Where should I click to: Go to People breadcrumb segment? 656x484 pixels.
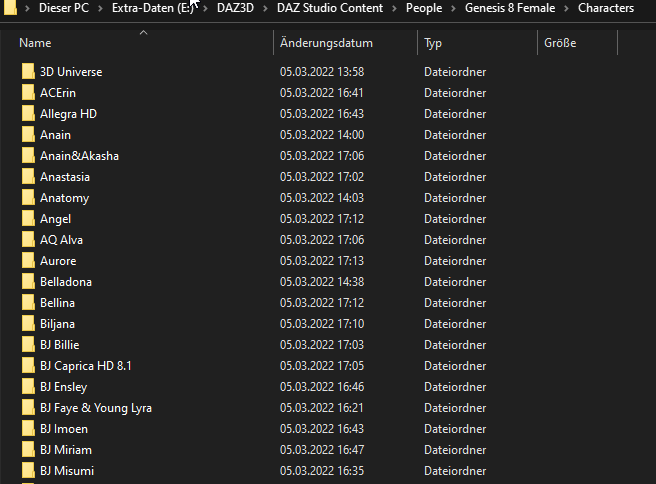pos(424,8)
